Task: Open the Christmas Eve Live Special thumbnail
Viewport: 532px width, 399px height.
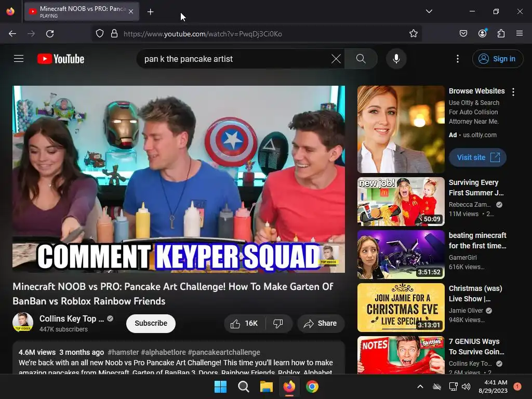Action: tap(401, 308)
